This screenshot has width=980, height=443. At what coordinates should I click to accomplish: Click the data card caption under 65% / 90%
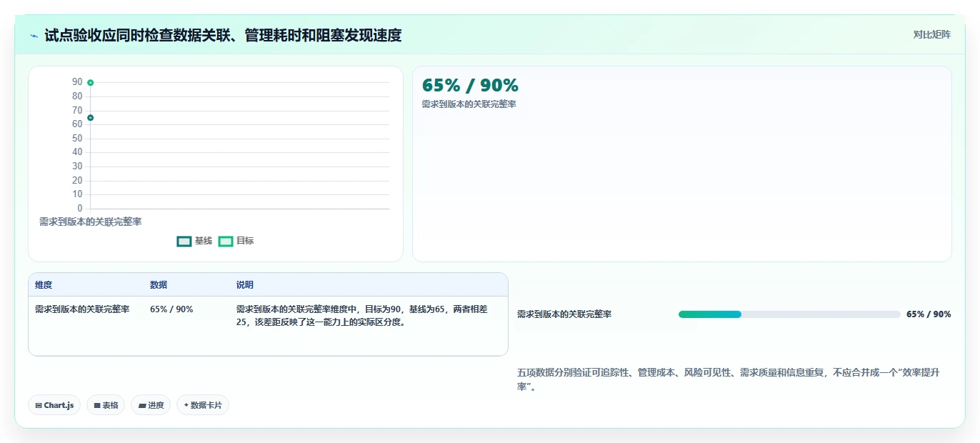click(469, 104)
